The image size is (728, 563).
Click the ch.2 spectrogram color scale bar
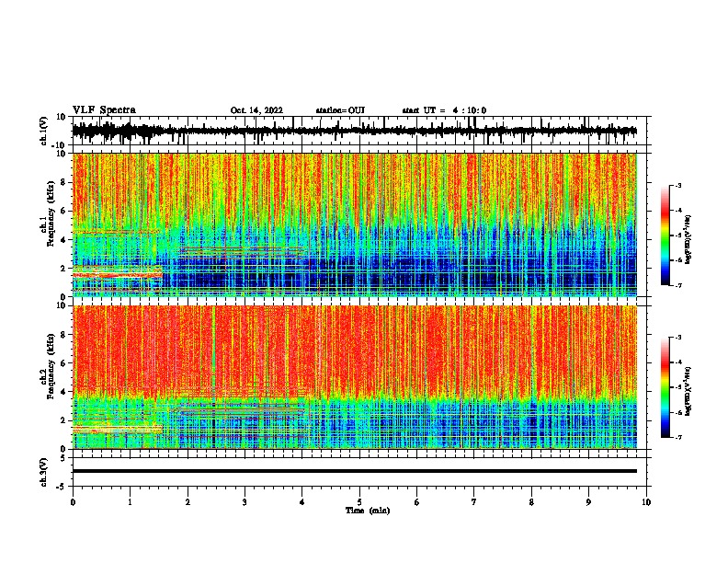[665, 387]
